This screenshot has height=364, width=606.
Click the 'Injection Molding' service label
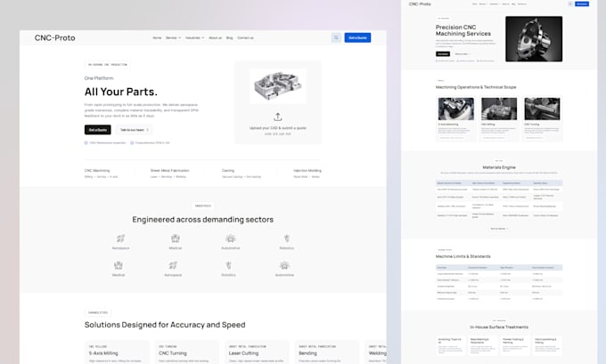point(307,170)
